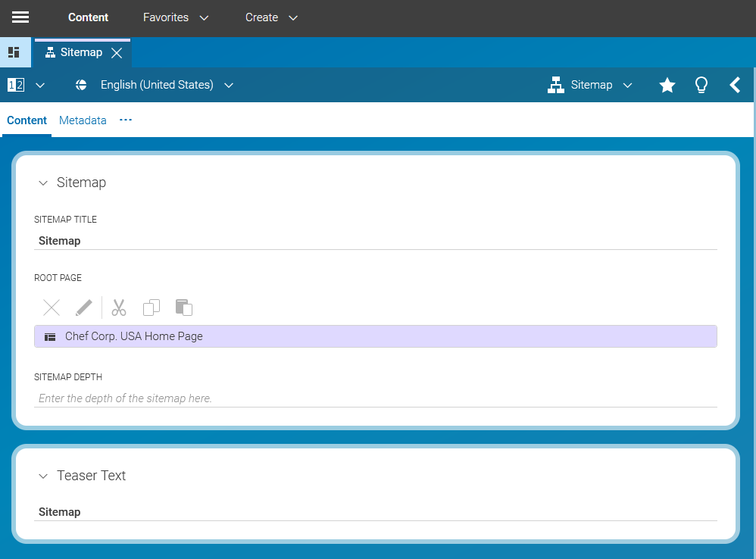Click the language globe icon
The width and height of the screenshot is (756, 559).
tap(80, 85)
